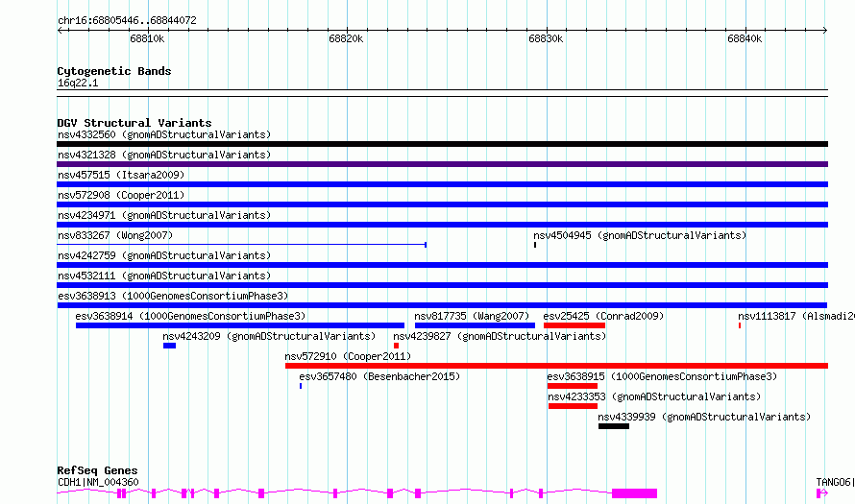
Task: Click the nsv1113817 variant label
Action: coord(796,316)
